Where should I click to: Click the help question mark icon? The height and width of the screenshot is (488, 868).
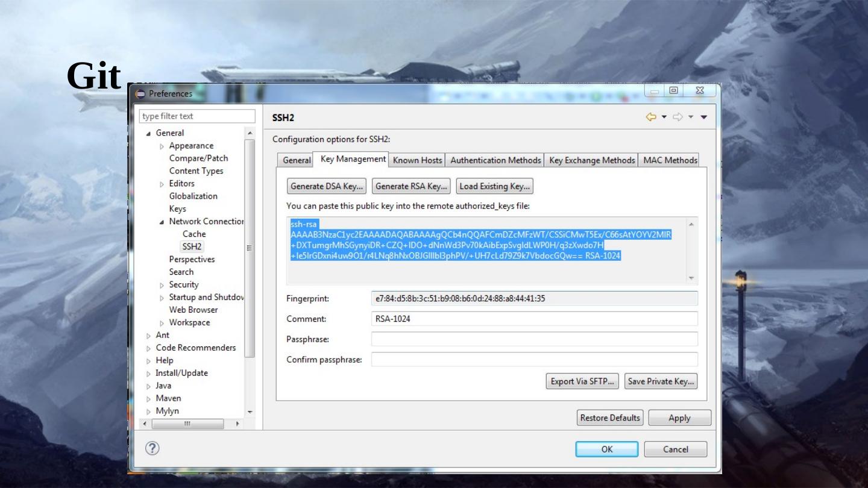[x=153, y=448]
